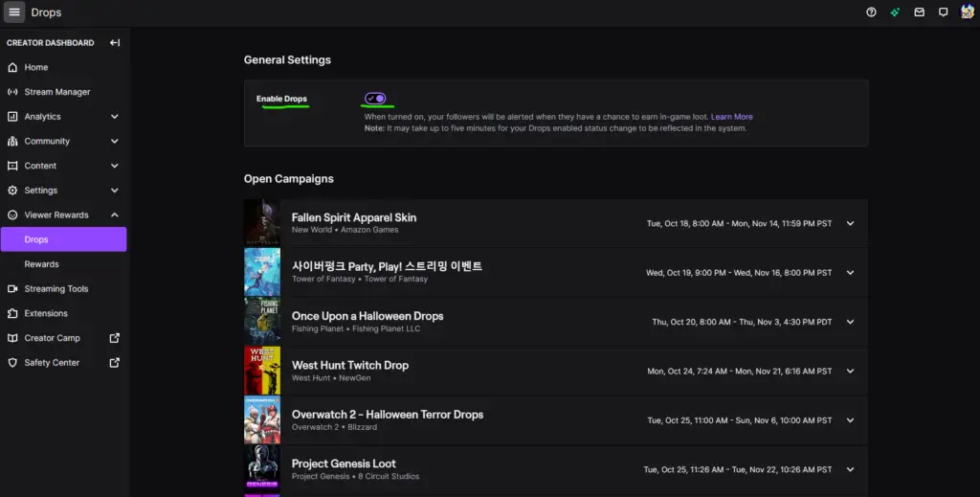Click the West Hunt Twitch Drop title
This screenshot has height=497, width=980.
350,365
